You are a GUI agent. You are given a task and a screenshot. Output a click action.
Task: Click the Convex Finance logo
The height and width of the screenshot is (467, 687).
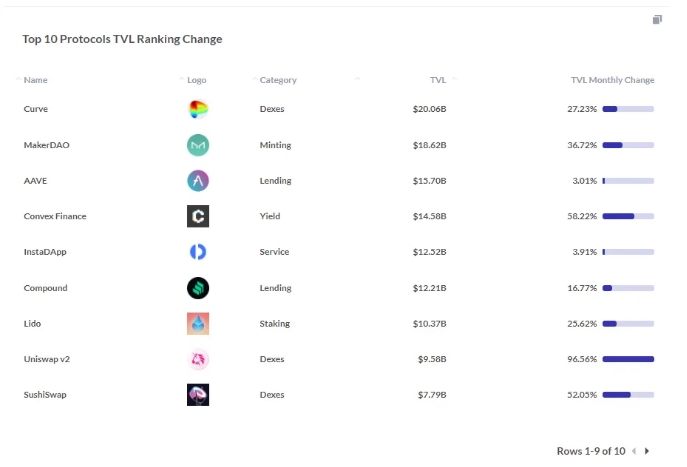coord(198,216)
